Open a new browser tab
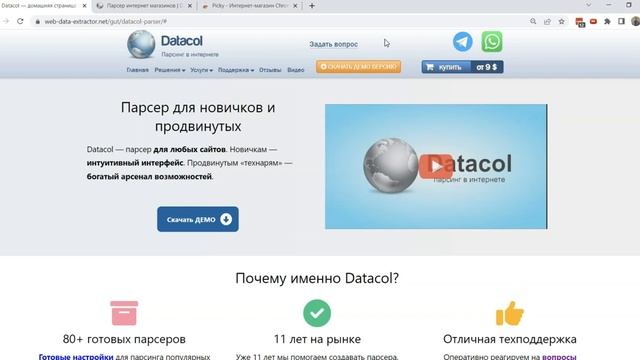 pos(312,6)
